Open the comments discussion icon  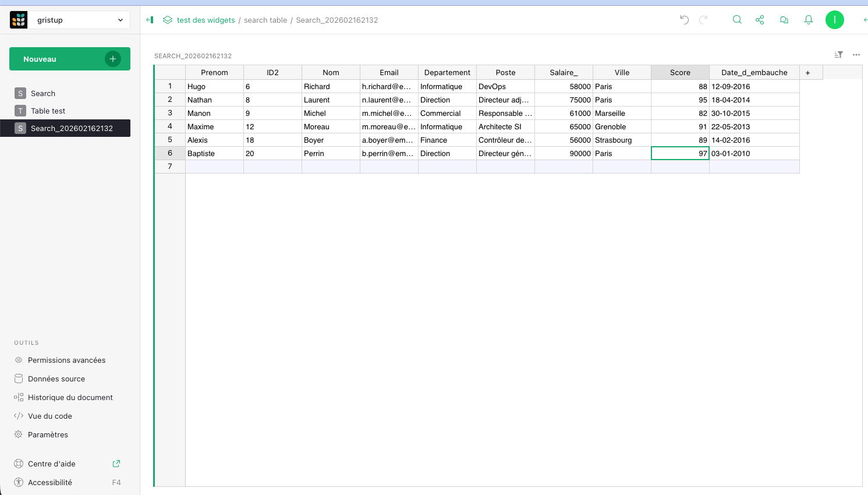pos(784,20)
